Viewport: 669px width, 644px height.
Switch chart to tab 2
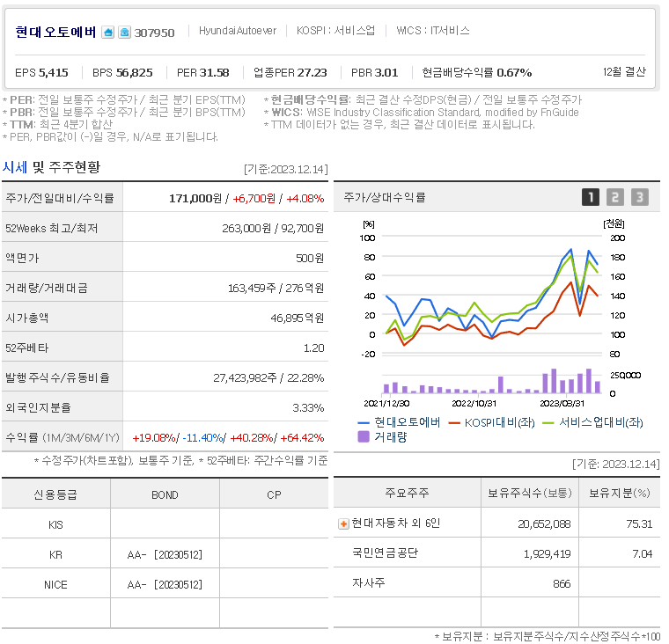click(x=614, y=197)
